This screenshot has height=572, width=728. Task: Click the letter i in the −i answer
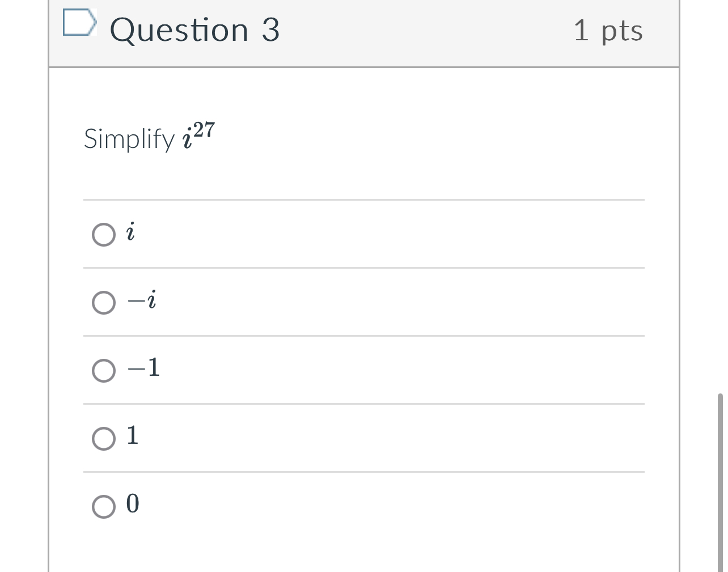(x=151, y=299)
